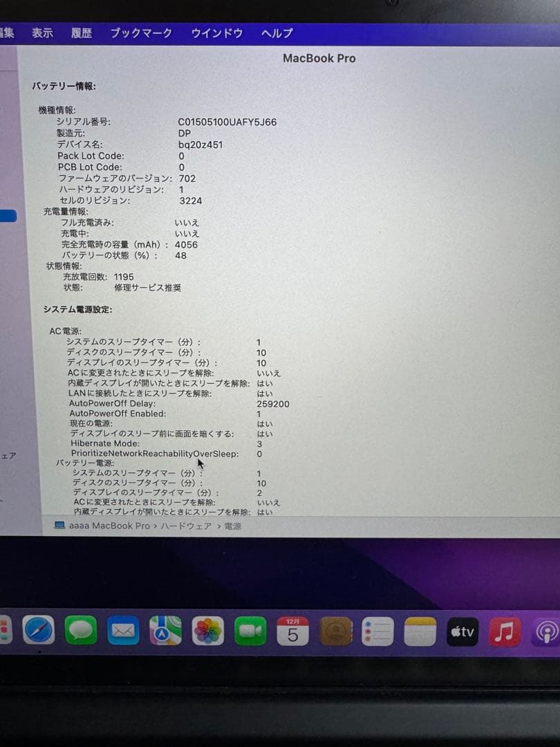The height and width of the screenshot is (747, 560).
Task: Click the 機種情報 subheading
Action: point(57,110)
